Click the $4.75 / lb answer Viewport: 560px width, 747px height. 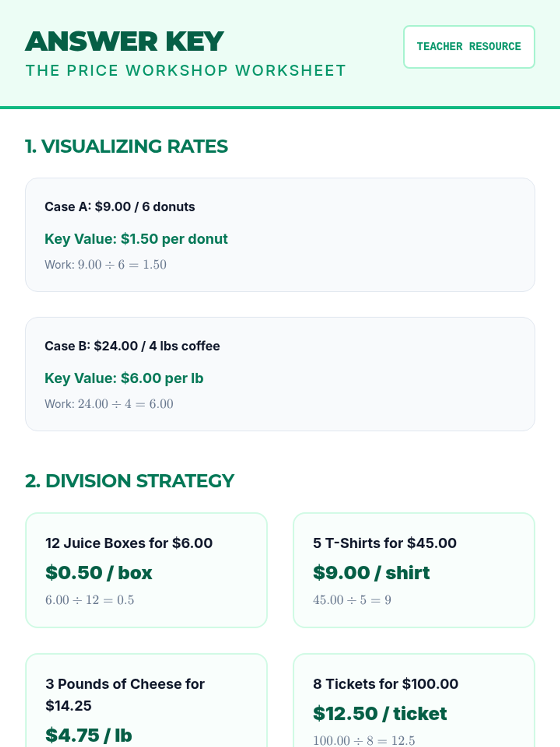(x=89, y=736)
